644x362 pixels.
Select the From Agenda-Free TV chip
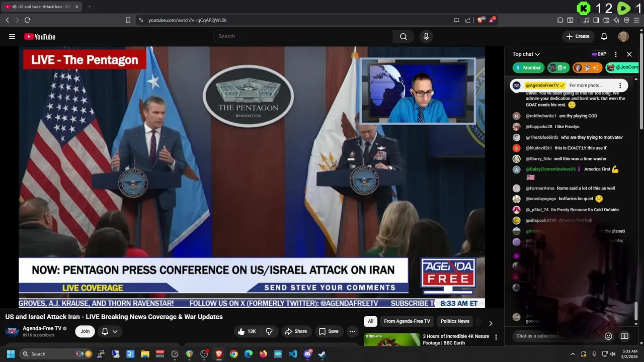(x=407, y=321)
